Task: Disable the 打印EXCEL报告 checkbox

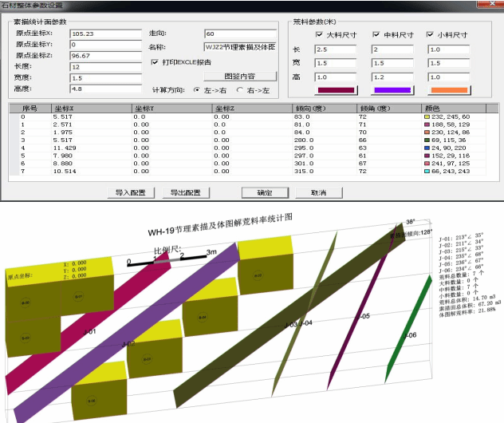Action: point(155,61)
